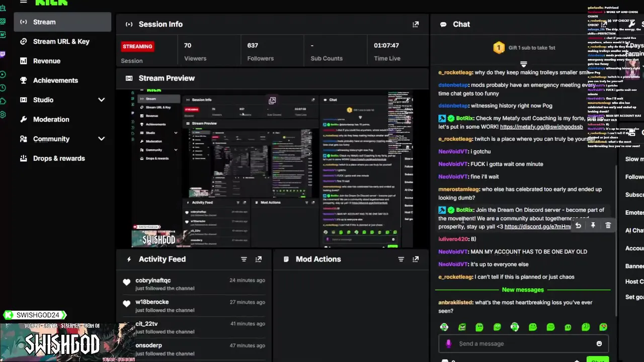
Task: Click the red STREAMING session badge
Action: (137, 46)
